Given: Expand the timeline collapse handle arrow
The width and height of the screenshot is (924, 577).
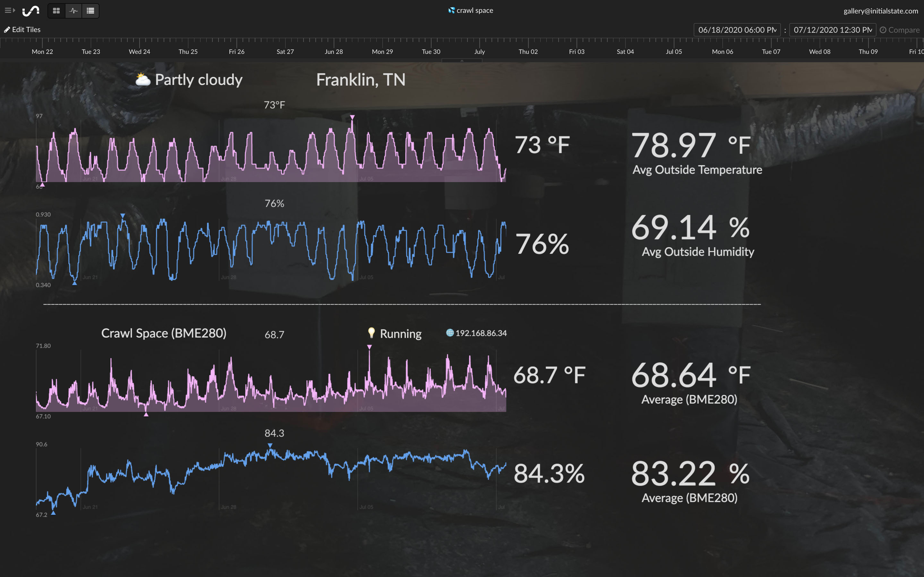Looking at the screenshot, I should pyautogui.click(x=462, y=60).
